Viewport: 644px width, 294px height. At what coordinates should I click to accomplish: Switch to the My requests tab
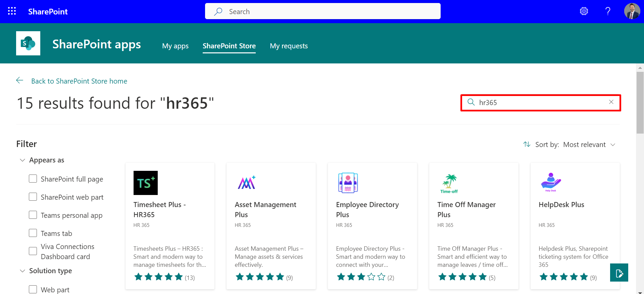click(289, 46)
